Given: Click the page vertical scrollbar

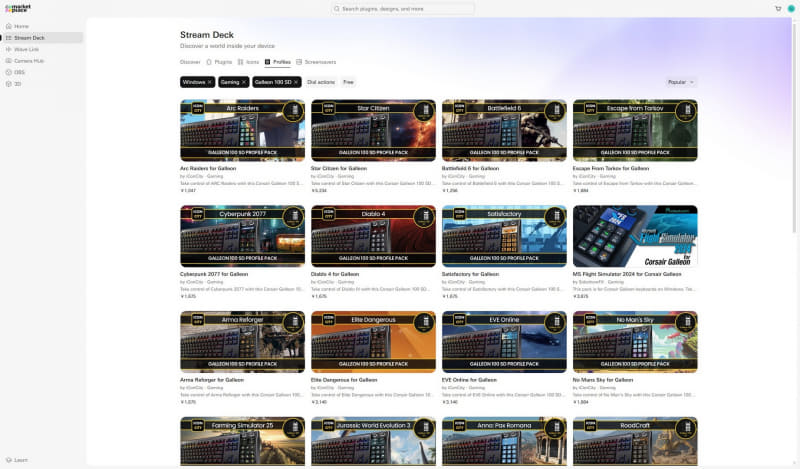Looking at the screenshot, I should (x=796, y=128).
